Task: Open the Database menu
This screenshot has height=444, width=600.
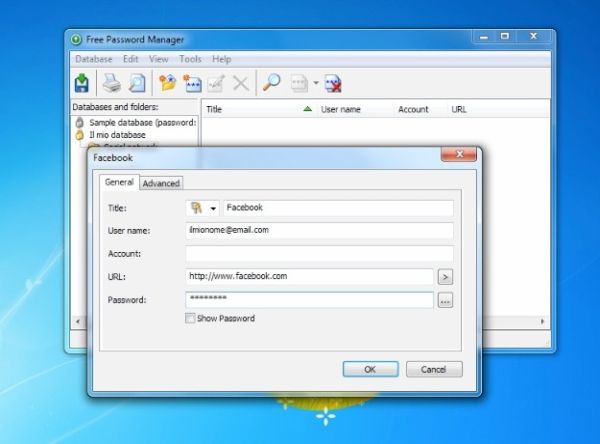Action: (x=94, y=59)
